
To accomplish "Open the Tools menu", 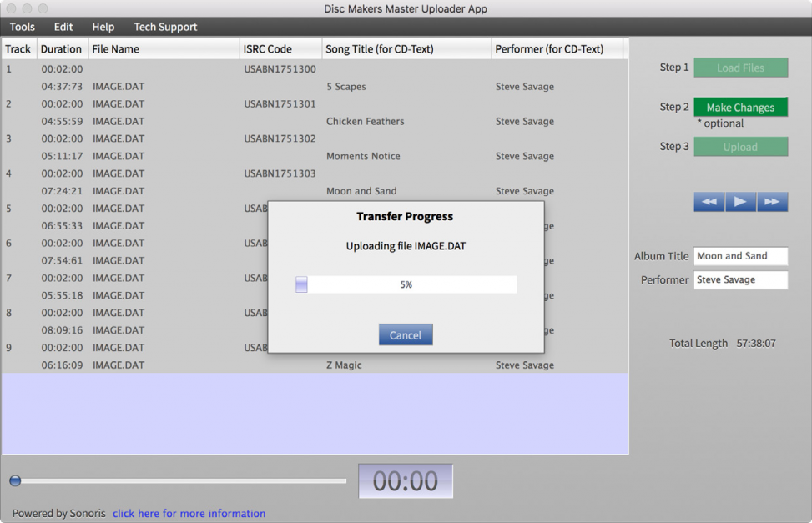I will [x=22, y=27].
